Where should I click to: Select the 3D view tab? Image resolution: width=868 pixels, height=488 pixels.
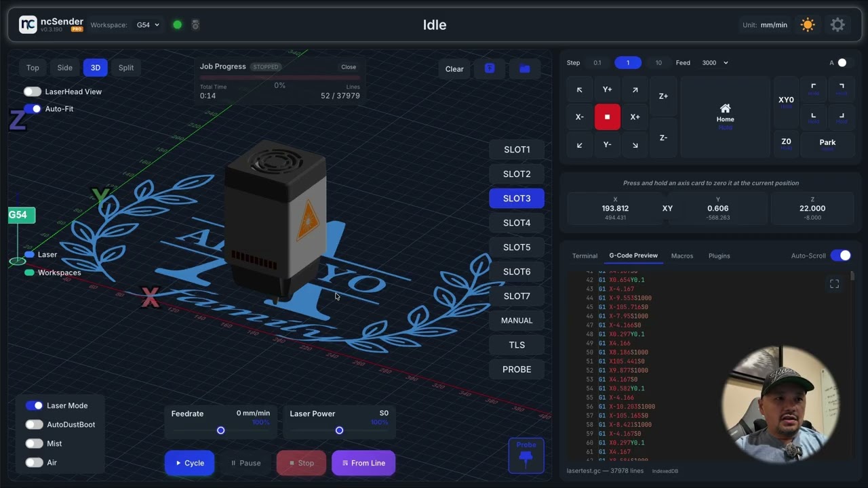coord(96,68)
